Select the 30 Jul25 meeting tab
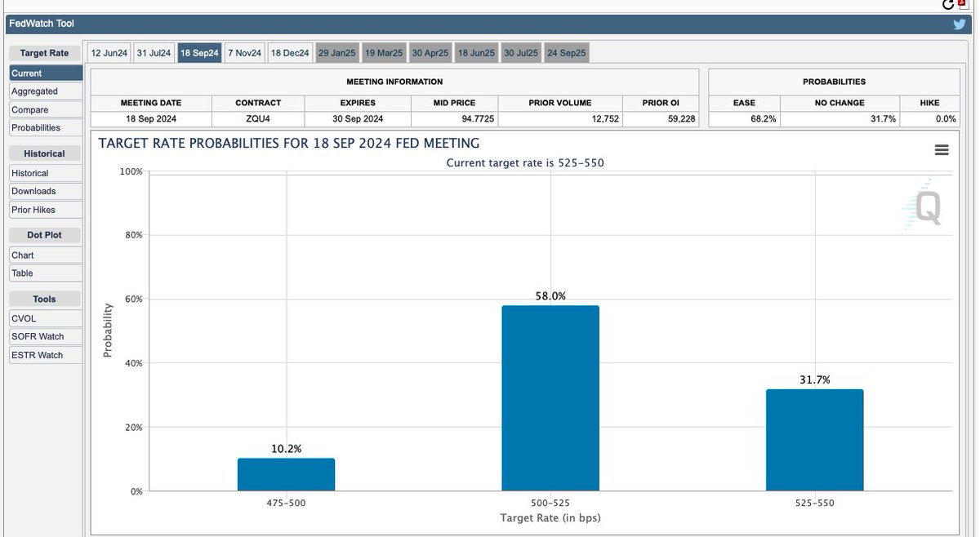This screenshot has width=980, height=537. 521,53
